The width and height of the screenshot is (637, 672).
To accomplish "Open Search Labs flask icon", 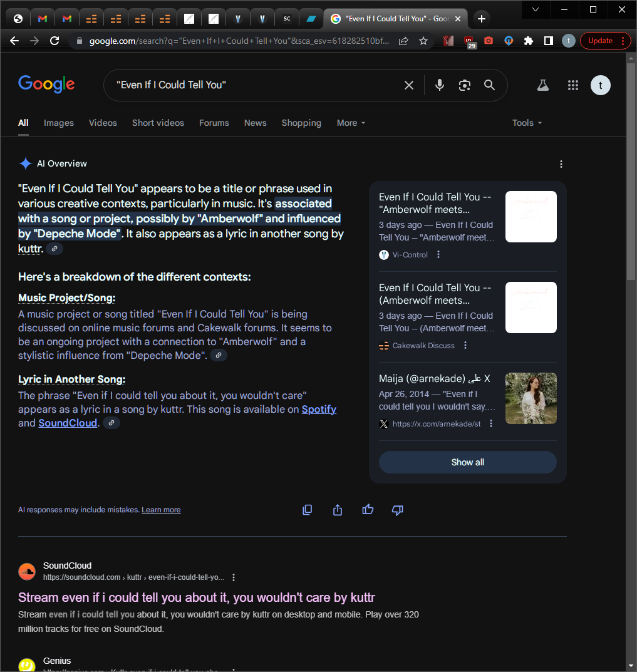I will [543, 85].
